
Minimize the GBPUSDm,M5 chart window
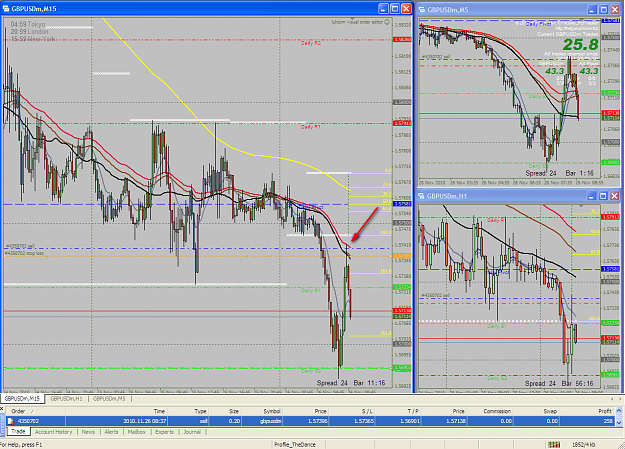592,10
